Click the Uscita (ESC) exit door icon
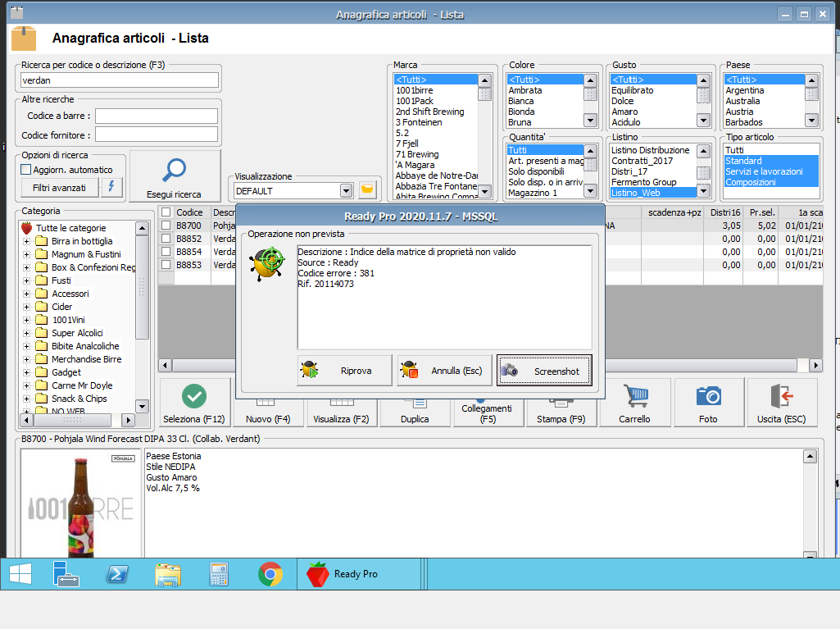The height and width of the screenshot is (629, 840). (782, 396)
